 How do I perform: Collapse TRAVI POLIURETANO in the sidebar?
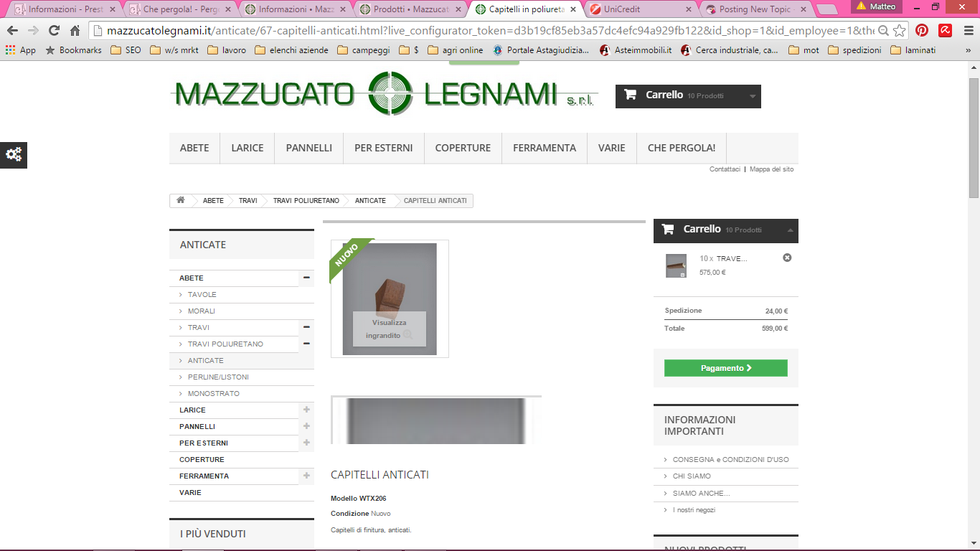click(306, 344)
